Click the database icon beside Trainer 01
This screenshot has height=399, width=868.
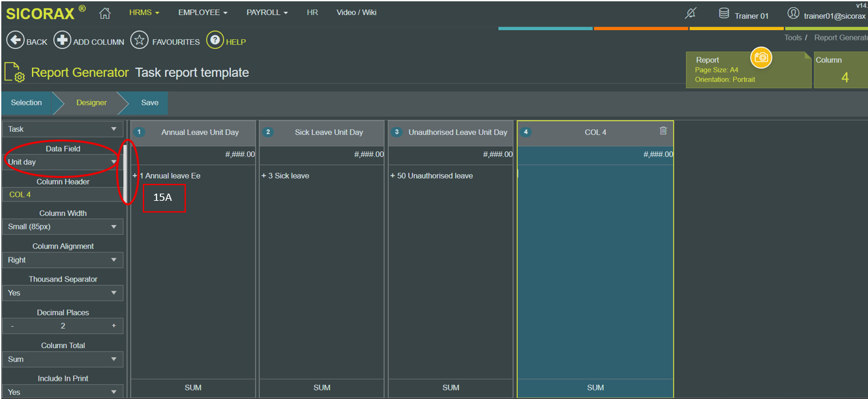[x=724, y=14]
